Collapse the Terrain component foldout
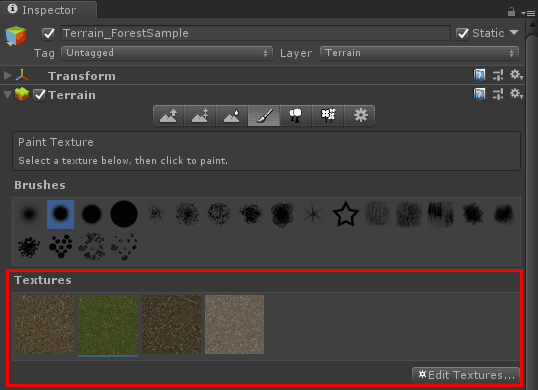Image resolution: width=538 pixels, height=390 pixels. [x=7, y=95]
